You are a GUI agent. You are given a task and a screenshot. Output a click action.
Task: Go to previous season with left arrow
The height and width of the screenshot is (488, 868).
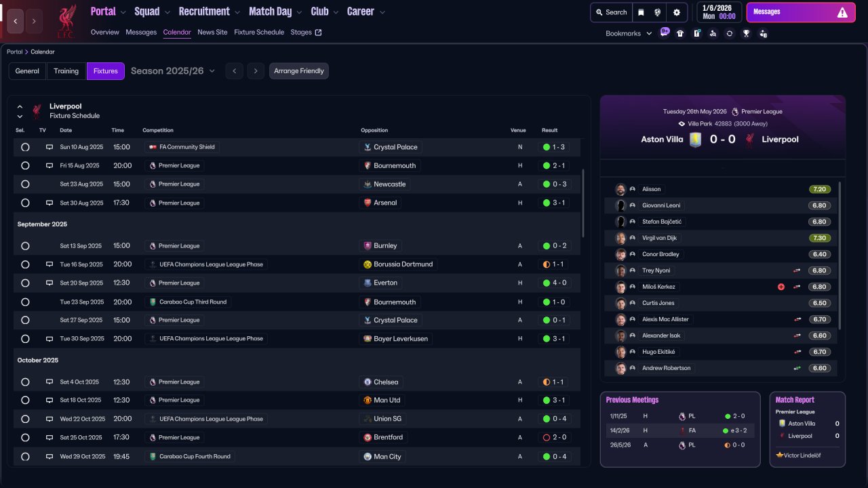(x=234, y=71)
